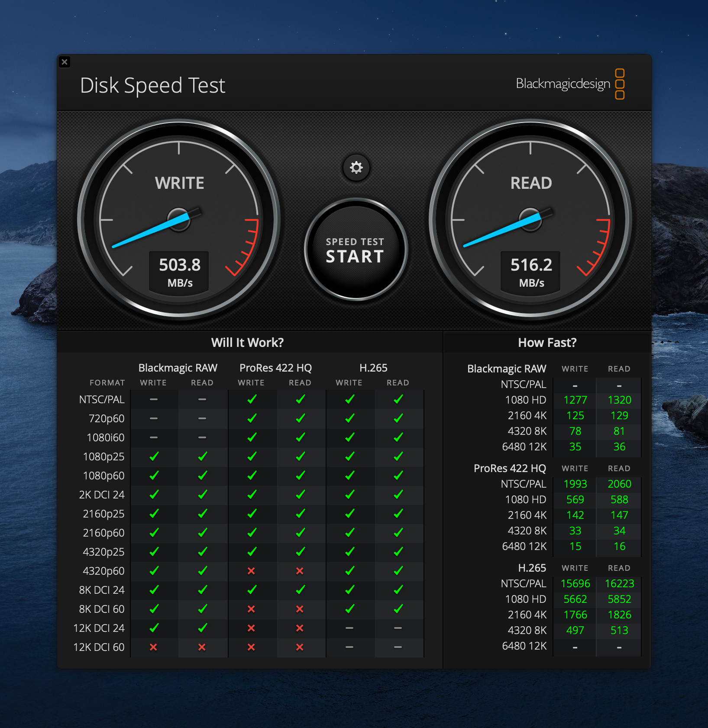
Task: Select the 1080i60 format row label
Action: pos(106,437)
